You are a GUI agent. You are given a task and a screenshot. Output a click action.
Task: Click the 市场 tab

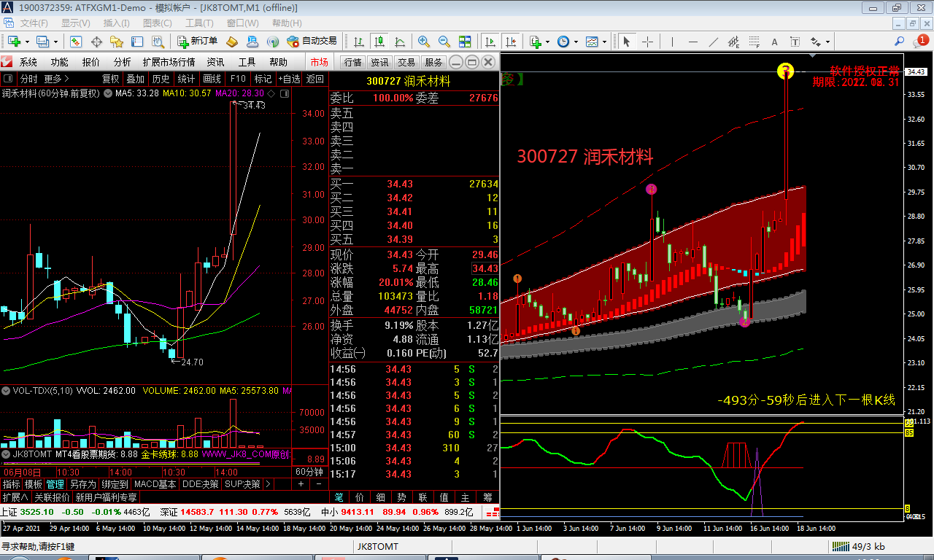[320, 62]
